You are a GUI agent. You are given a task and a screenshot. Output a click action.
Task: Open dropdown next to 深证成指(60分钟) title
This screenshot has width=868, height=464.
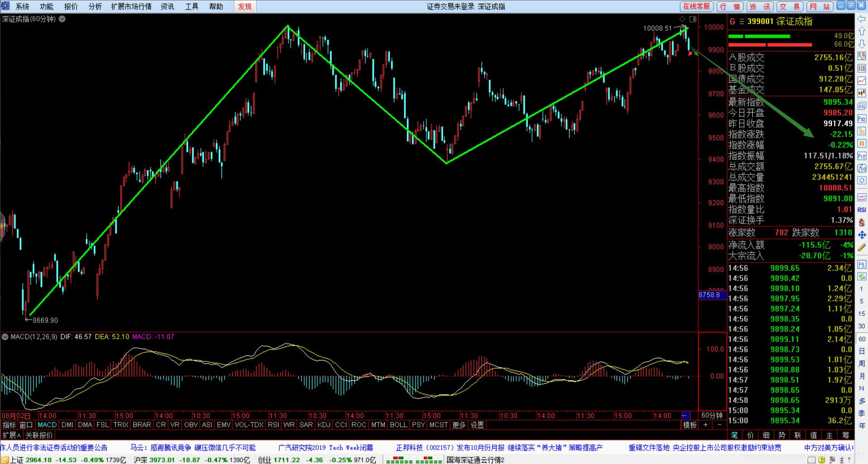[62, 19]
